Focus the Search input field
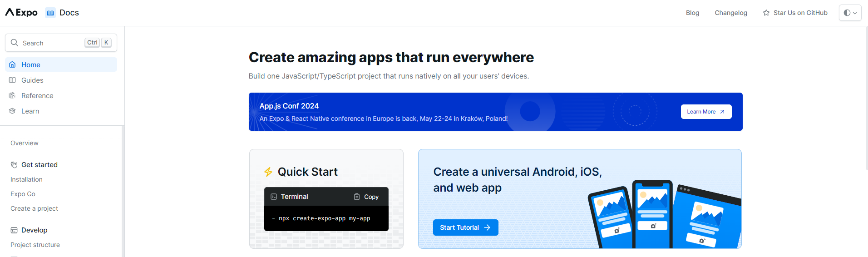The width and height of the screenshot is (868, 257). 61,43
